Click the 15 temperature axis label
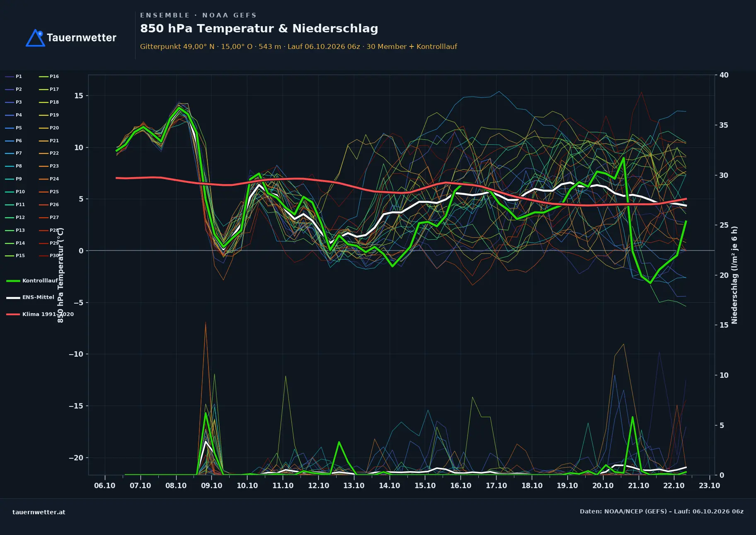The height and width of the screenshot is (535, 756). pyautogui.click(x=79, y=96)
